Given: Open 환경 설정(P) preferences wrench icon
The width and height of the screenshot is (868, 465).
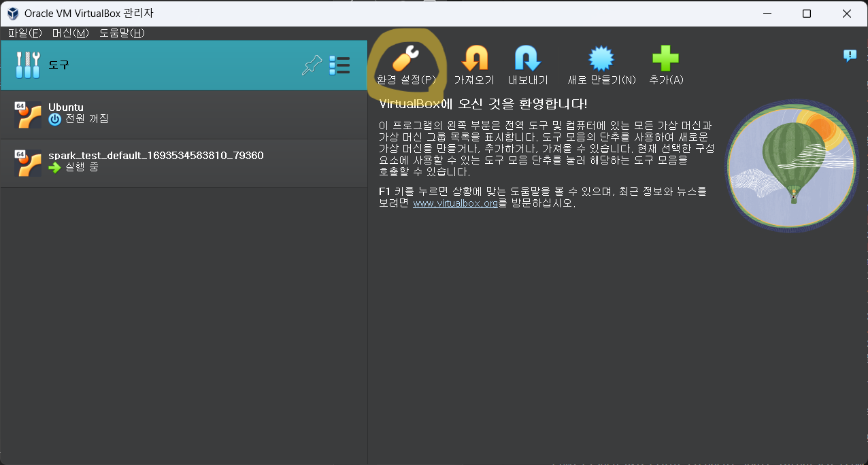Looking at the screenshot, I should point(405,58).
